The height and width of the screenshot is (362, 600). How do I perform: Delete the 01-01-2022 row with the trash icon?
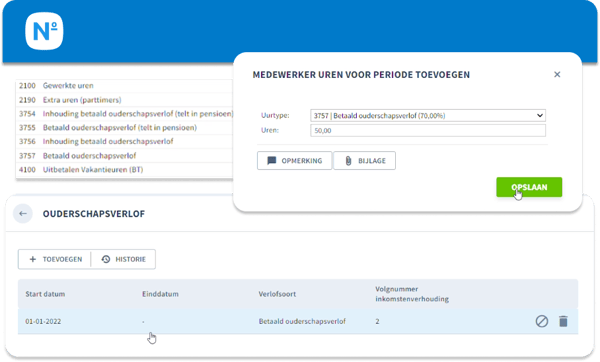563,321
